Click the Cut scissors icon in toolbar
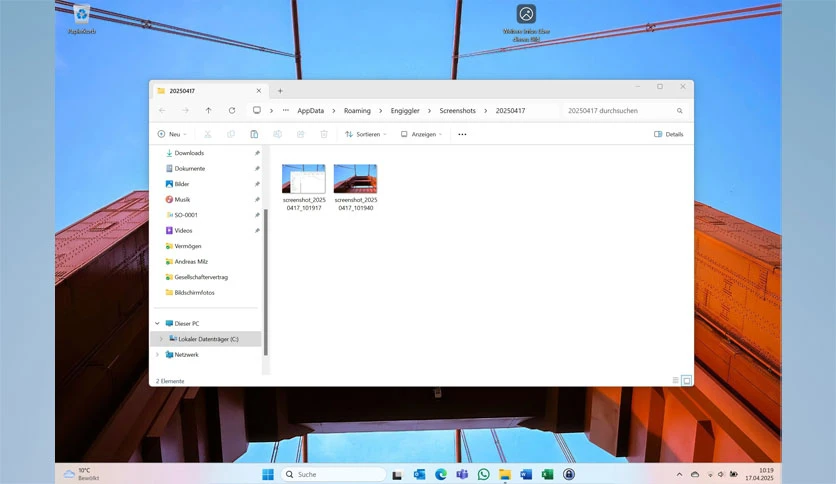836x484 pixels. [207, 134]
